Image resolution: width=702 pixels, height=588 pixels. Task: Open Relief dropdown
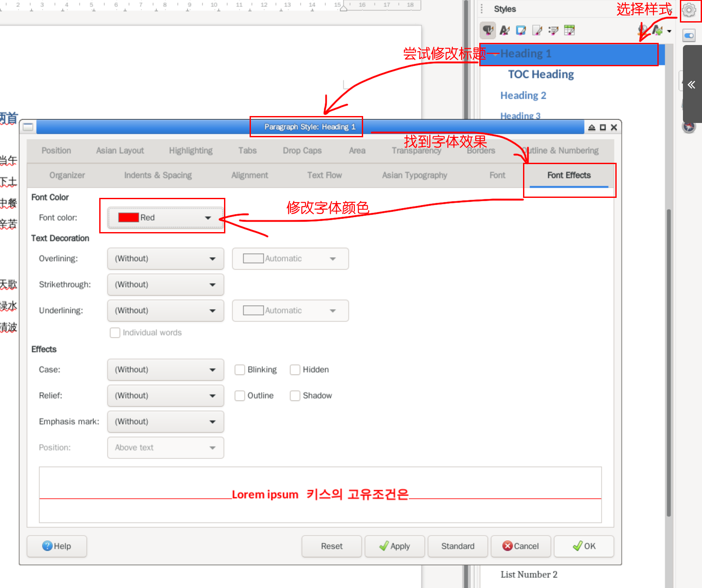166,396
